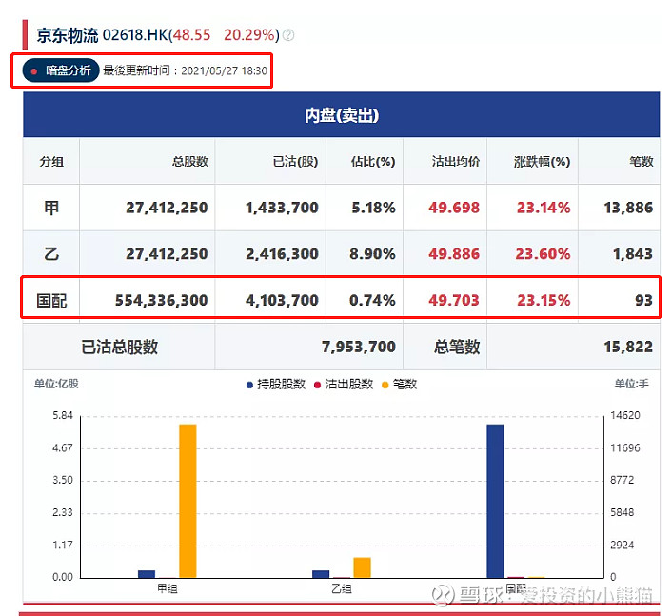This screenshot has height=616, width=672.
Task: Select the 国配 group row label
Action: pyautogui.click(x=51, y=301)
